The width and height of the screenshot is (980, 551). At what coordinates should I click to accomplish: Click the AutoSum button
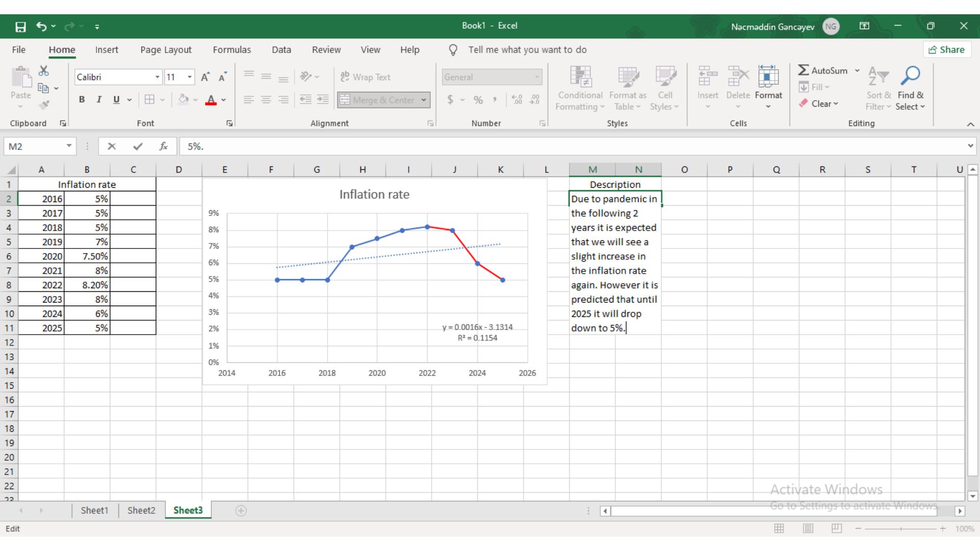coord(822,70)
